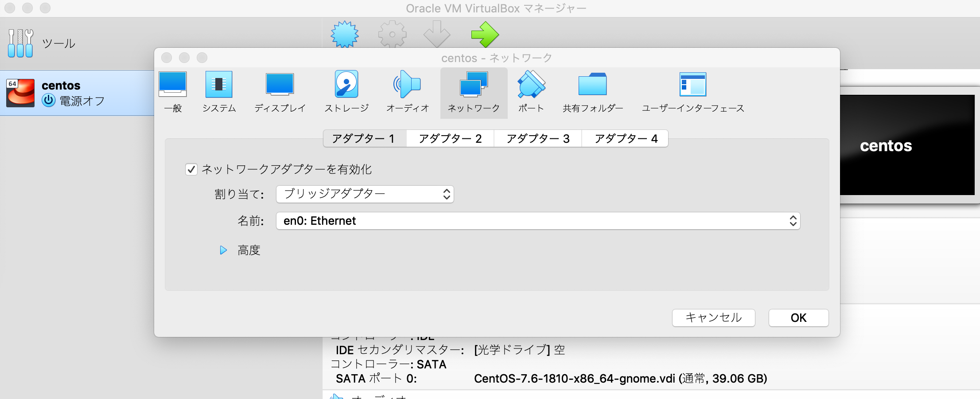This screenshot has width=980, height=399.
Task: Open the ディスプレイ settings section
Action: 280,92
